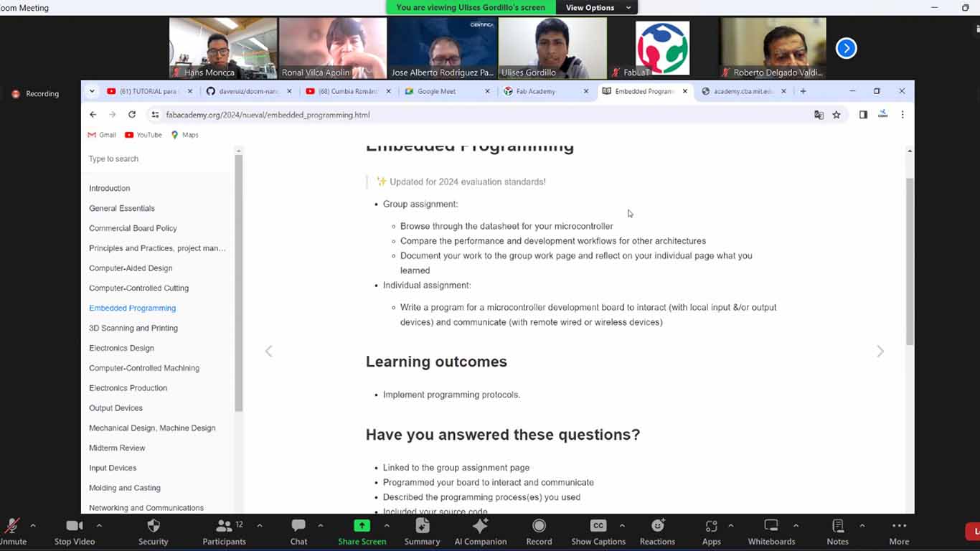Open a new browser tab with plus
Viewport: 980px width, 551px height.
click(x=803, y=91)
